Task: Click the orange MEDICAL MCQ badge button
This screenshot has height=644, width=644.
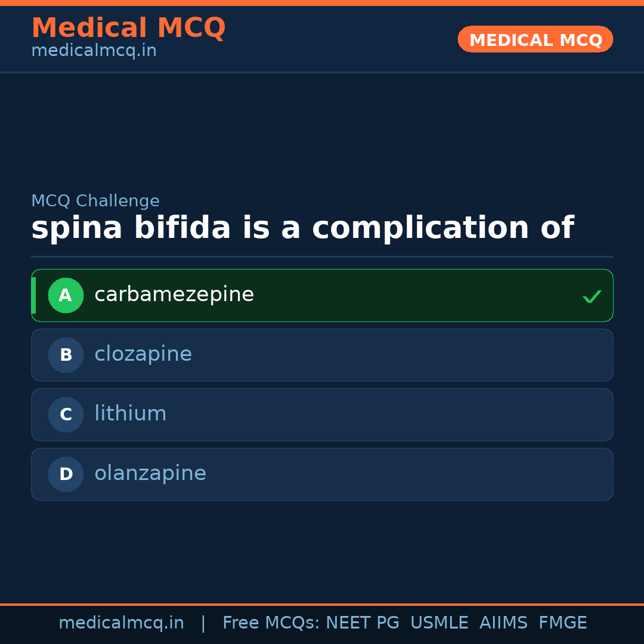Action: [x=535, y=39]
